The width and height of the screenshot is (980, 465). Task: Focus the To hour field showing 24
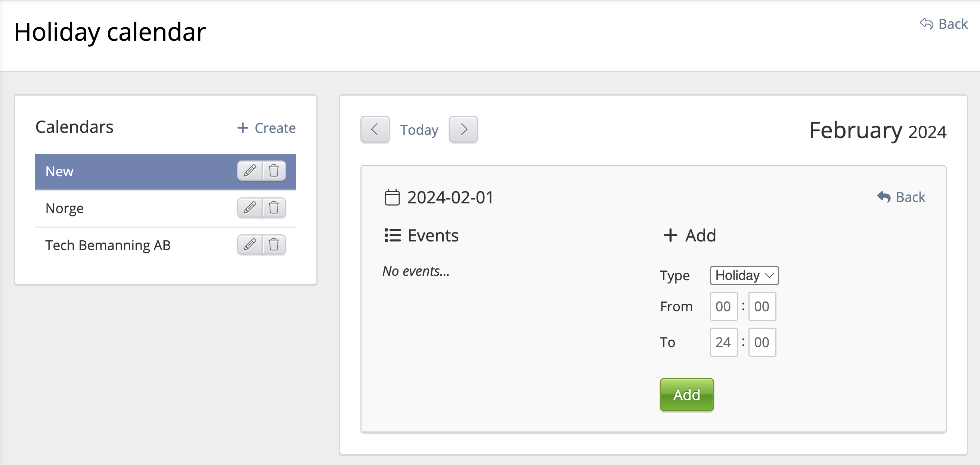pyautogui.click(x=723, y=342)
